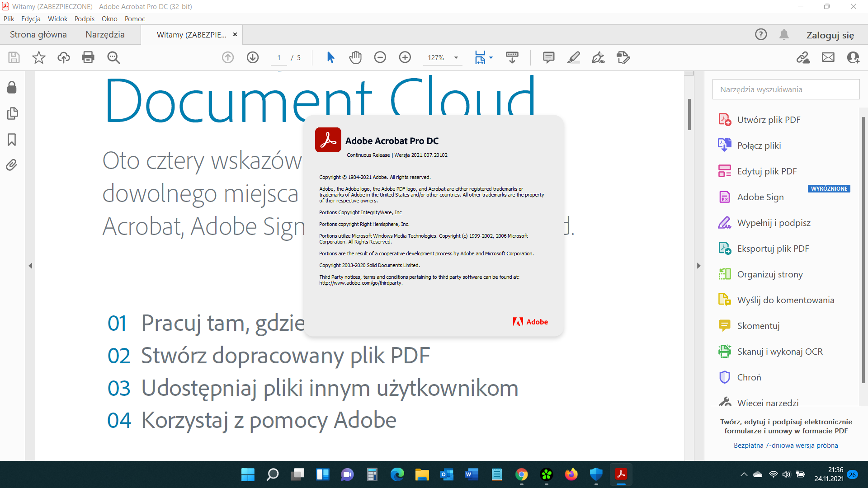
Task: Open the attachments paperclip panel
Action: [12, 165]
